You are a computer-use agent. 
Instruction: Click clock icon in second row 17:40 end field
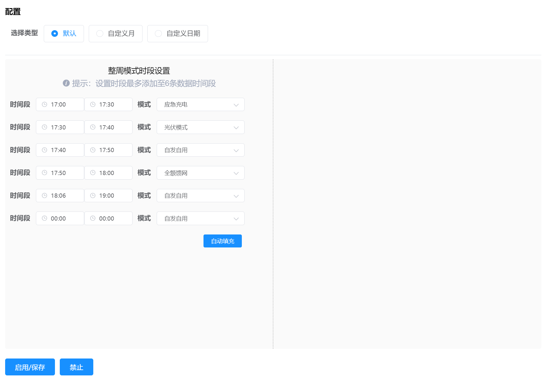(x=93, y=127)
